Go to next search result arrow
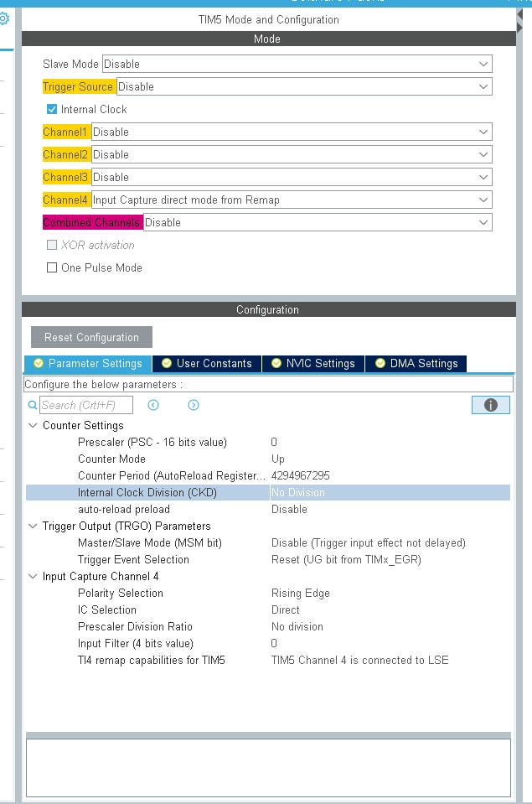532x804 pixels. [x=194, y=405]
